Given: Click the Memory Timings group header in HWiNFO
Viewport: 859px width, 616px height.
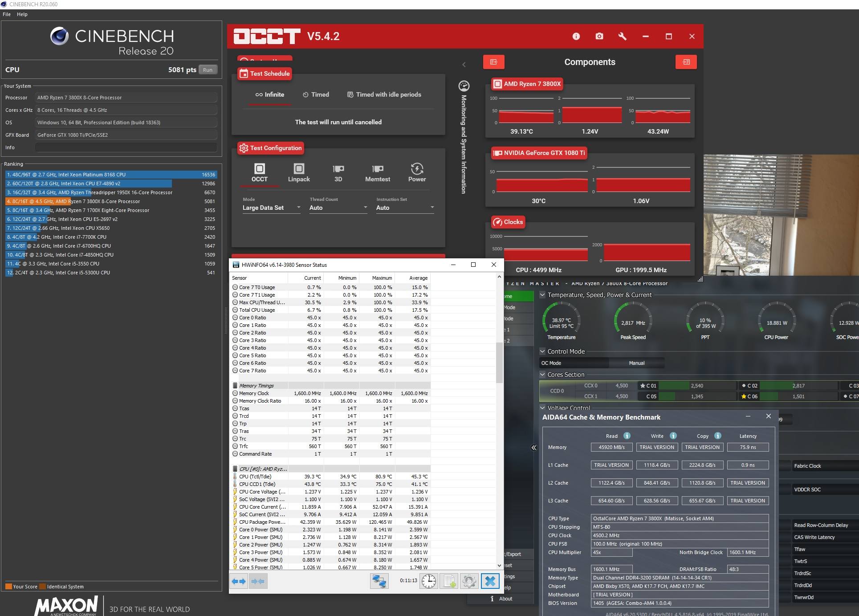Looking at the screenshot, I should 330,386.
